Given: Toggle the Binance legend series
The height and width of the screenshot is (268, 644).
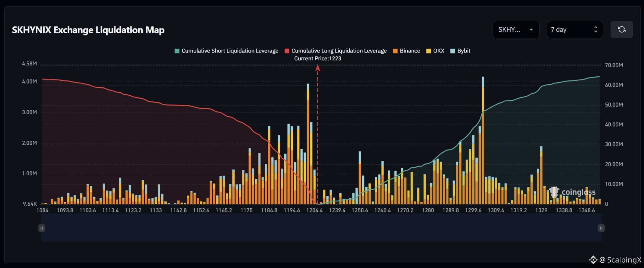Looking at the screenshot, I should point(407,51).
